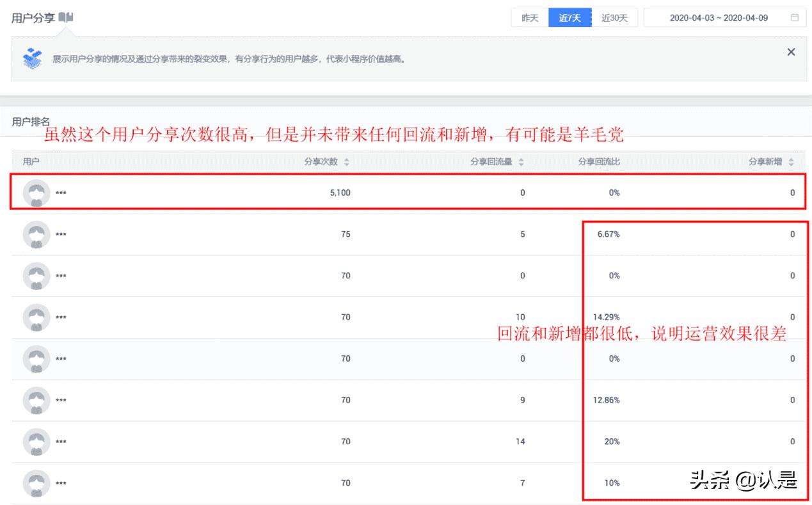Click the sort arrows beside 分享回流量 header
The width and height of the screenshot is (812, 505).
click(x=521, y=162)
